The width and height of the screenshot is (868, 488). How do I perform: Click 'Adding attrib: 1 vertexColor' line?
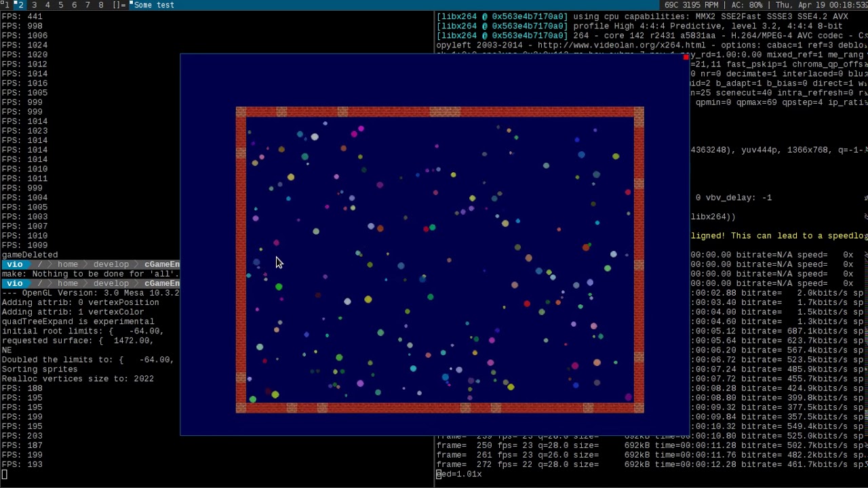tap(73, 312)
